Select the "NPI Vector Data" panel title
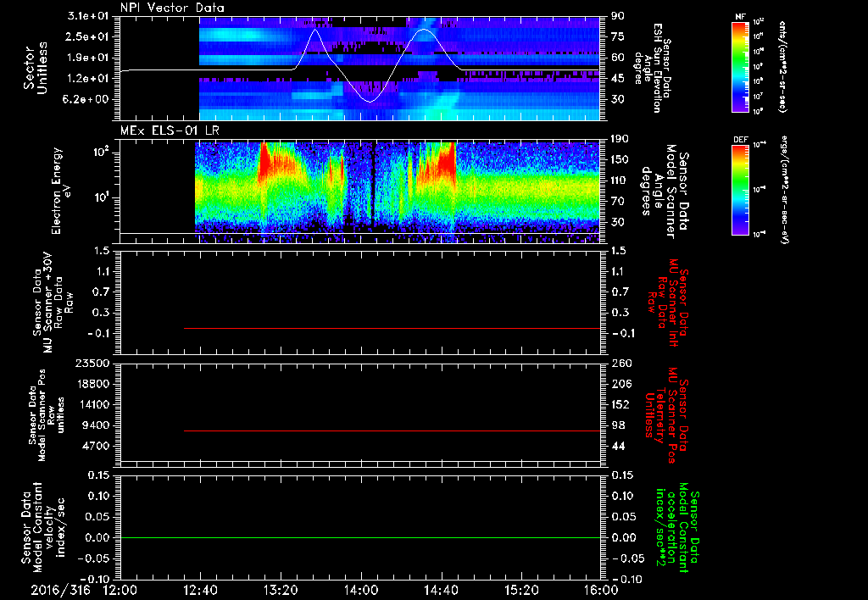 pyautogui.click(x=172, y=8)
